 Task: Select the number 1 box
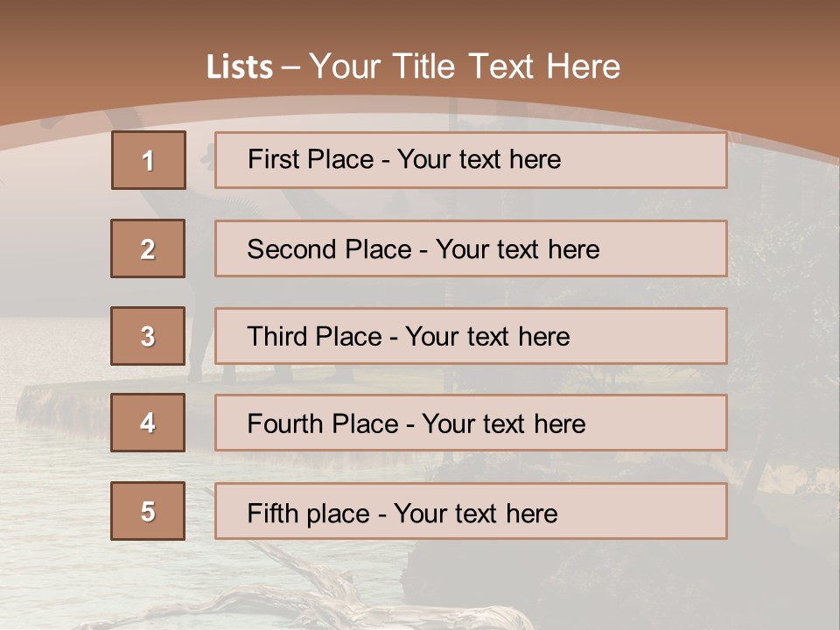149,160
